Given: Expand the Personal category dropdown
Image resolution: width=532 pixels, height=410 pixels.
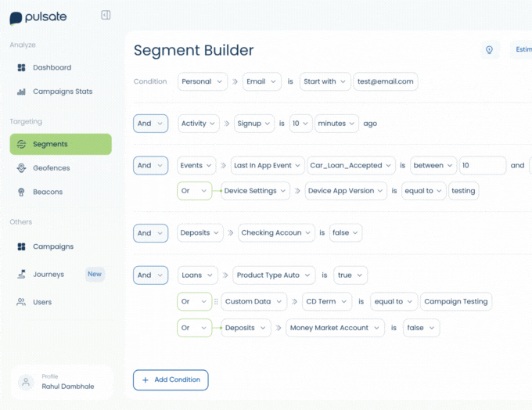Looking at the screenshot, I should pos(202,81).
